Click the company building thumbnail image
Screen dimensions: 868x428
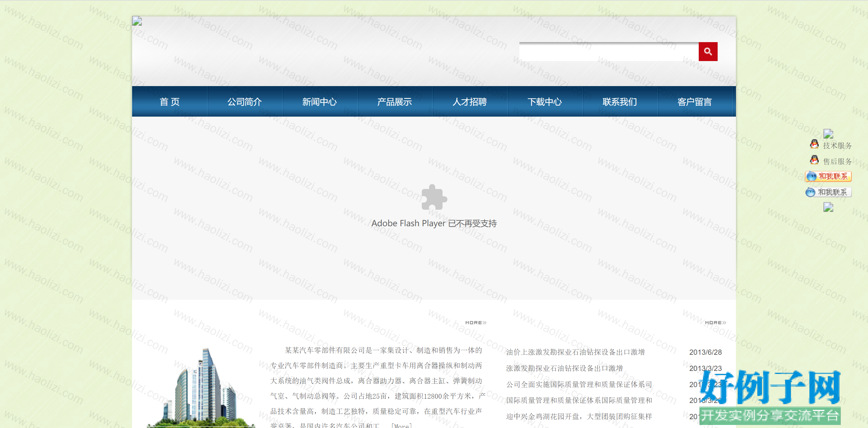(x=201, y=387)
